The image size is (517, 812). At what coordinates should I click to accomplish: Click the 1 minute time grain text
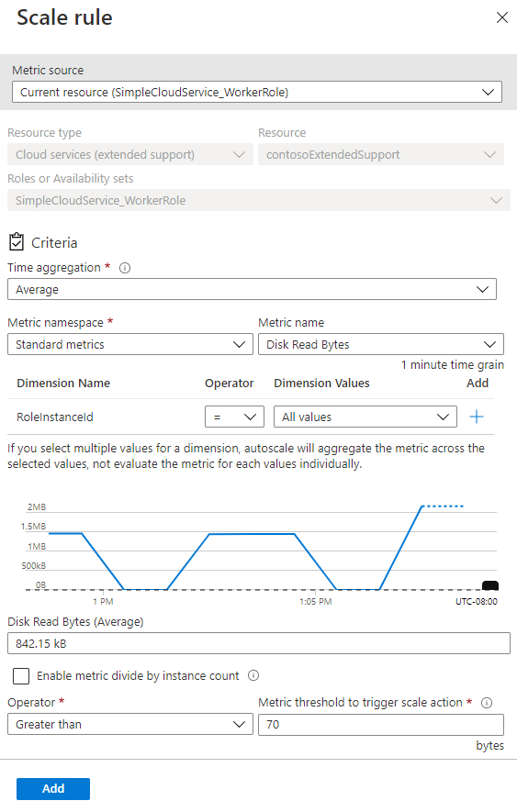point(452,364)
